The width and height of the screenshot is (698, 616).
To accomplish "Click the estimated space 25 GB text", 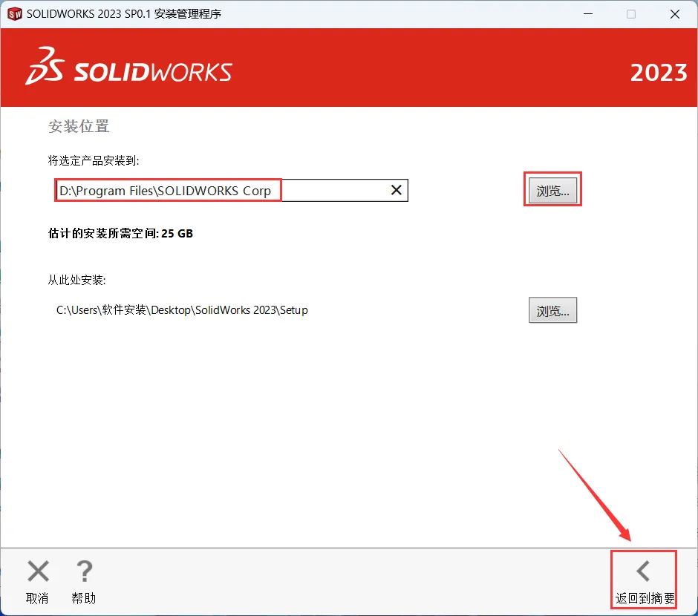I will point(120,234).
